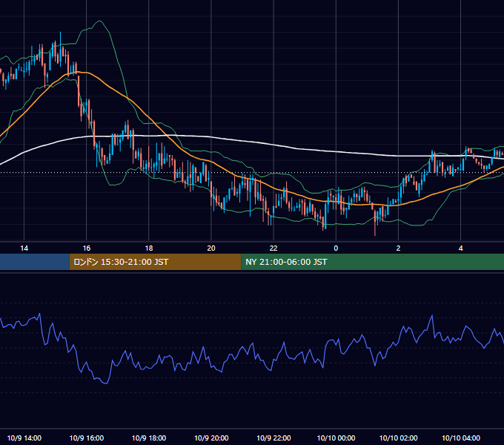
Task: Click the 10/9 20:00 date label
Action: click(x=211, y=438)
